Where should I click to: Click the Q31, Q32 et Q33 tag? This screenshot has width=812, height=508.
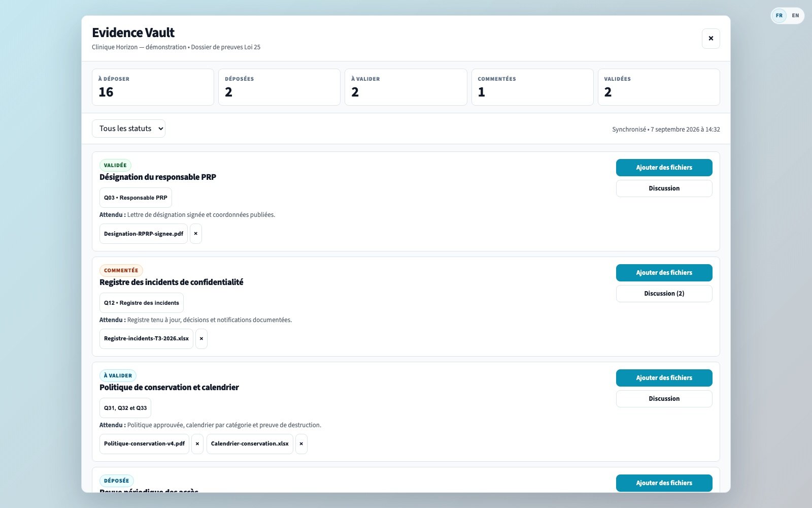pyautogui.click(x=125, y=408)
